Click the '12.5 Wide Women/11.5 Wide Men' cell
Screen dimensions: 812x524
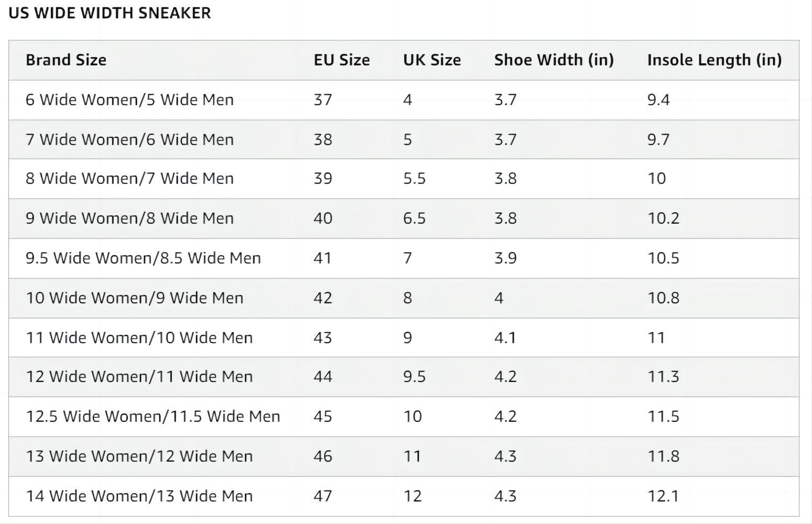coord(153,417)
